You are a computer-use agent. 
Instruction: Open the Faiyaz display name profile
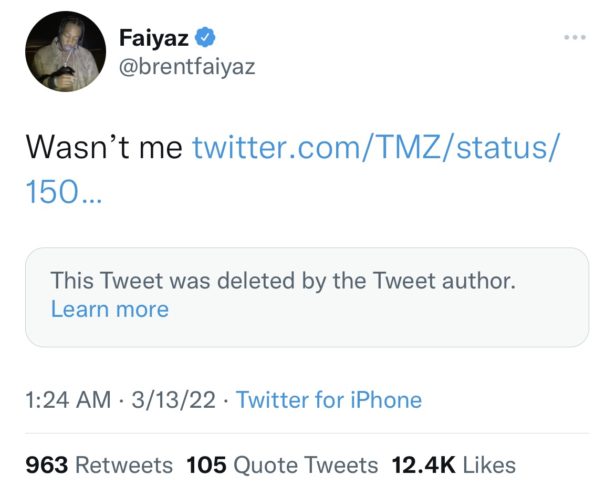(154, 38)
